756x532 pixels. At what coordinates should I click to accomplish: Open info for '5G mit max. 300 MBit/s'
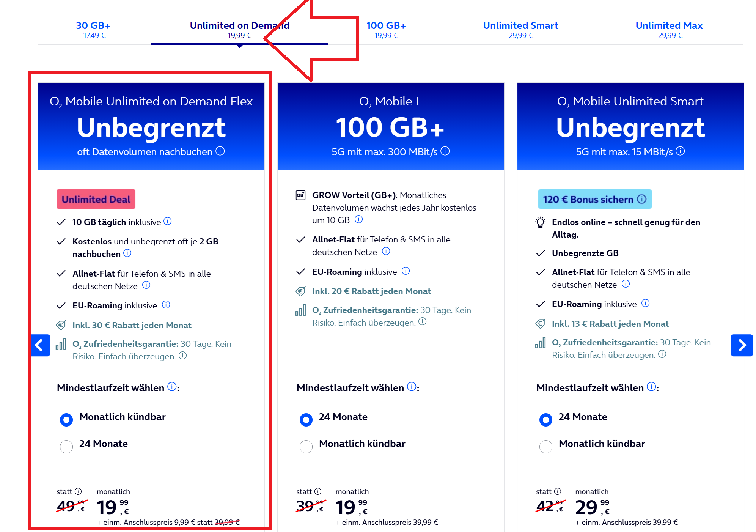(x=445, y=151)
